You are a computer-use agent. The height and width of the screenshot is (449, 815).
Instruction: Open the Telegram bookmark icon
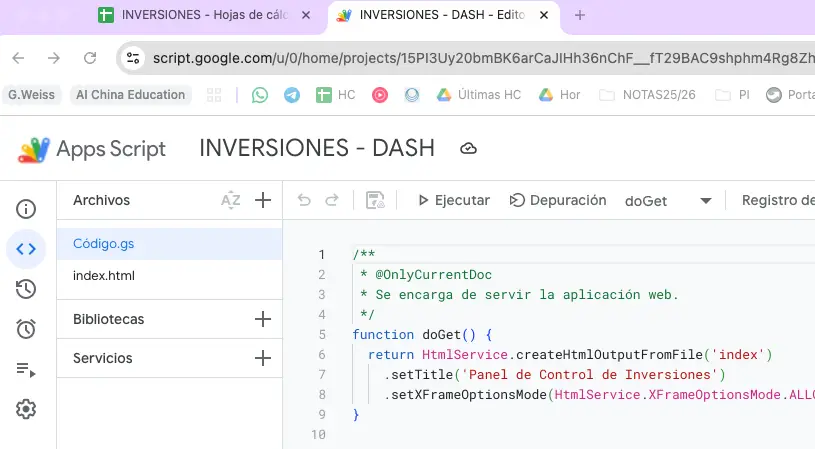point(292,95)
